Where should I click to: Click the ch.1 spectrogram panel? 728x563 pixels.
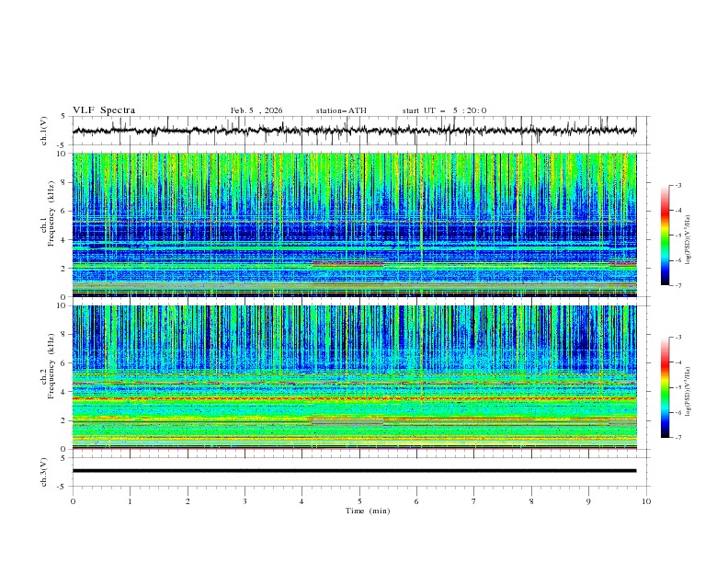355,224
